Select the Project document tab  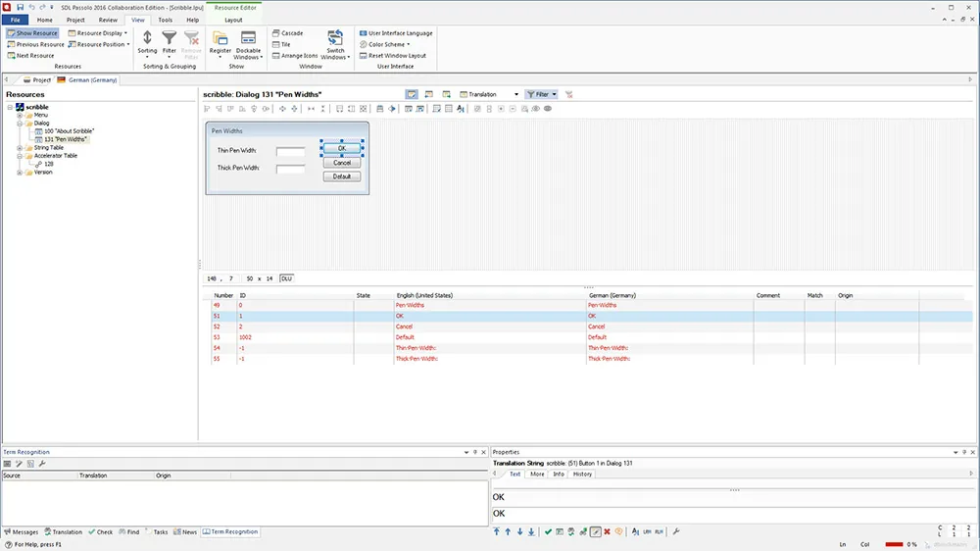[x=37, y=80]
